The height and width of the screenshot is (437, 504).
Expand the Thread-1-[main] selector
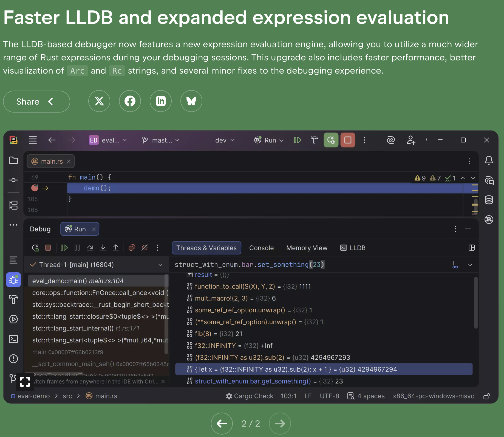click(x=160, y=265)
